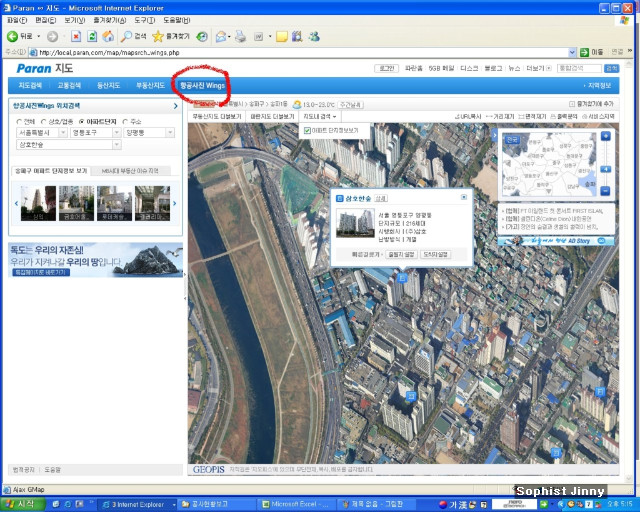Open the IE History icon
Image resolution: width=640 pixels, height=512 pixels.
(x=202, y=37)
